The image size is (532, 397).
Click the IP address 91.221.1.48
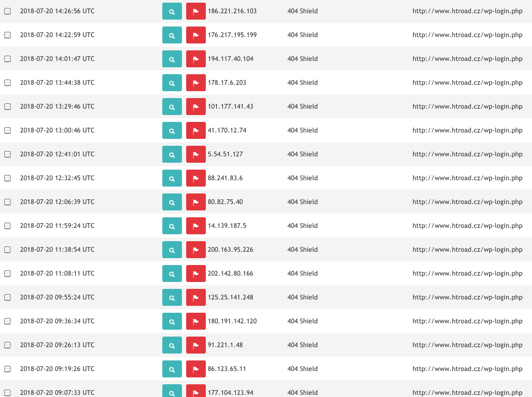point(225,345)
